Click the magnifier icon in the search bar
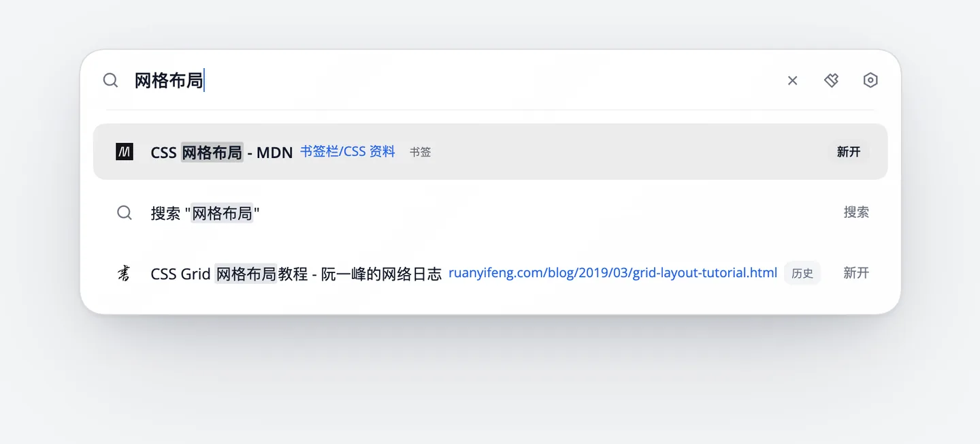Image resolution: width=980 pixels, height=444 pixels. pos(110,80)
